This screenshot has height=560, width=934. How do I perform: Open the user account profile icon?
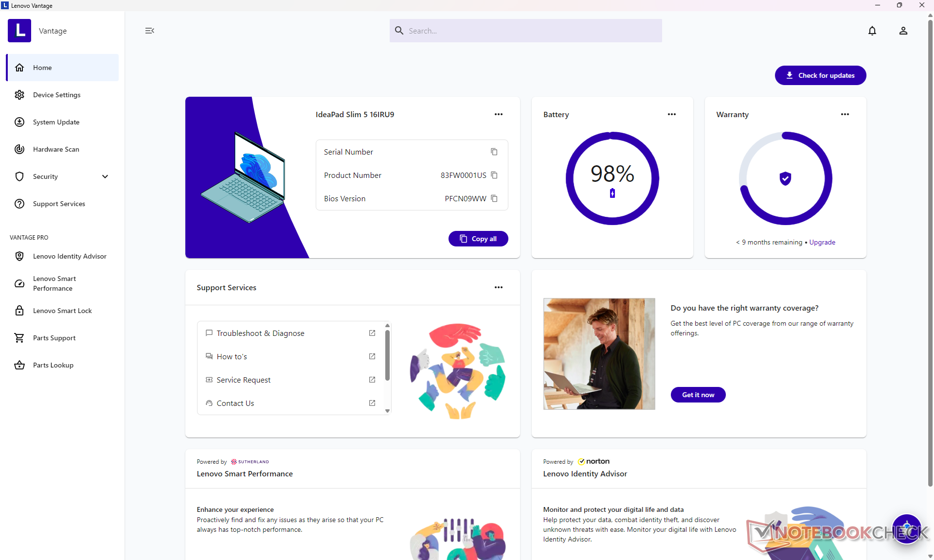pos(903,31)
